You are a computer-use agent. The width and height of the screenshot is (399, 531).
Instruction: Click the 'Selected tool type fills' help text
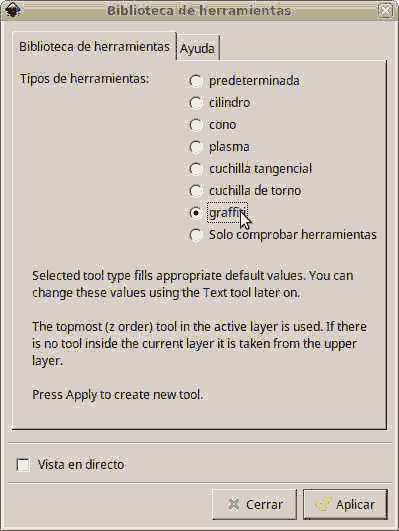click(x=192, y=284)
